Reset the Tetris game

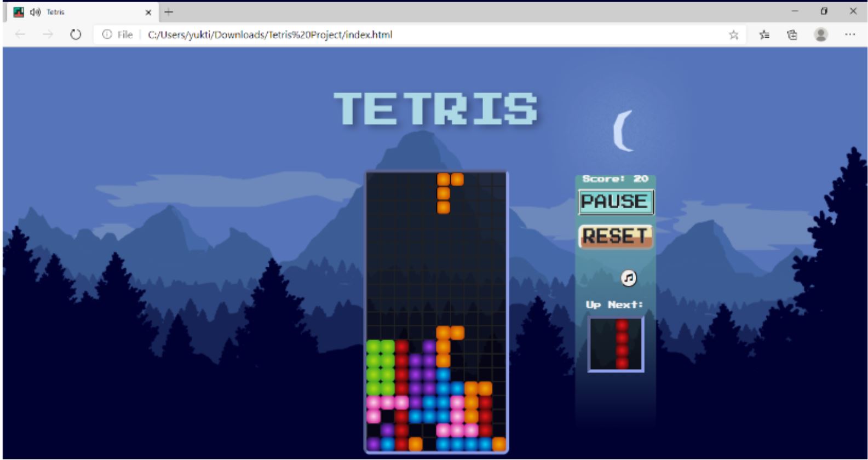(616, 237)
